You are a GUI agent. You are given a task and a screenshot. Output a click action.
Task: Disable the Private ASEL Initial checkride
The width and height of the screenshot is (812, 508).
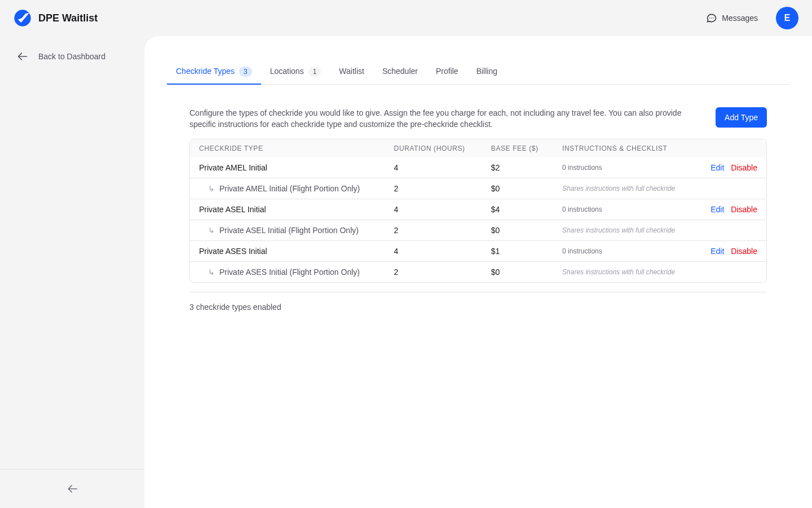coord(744,209)
